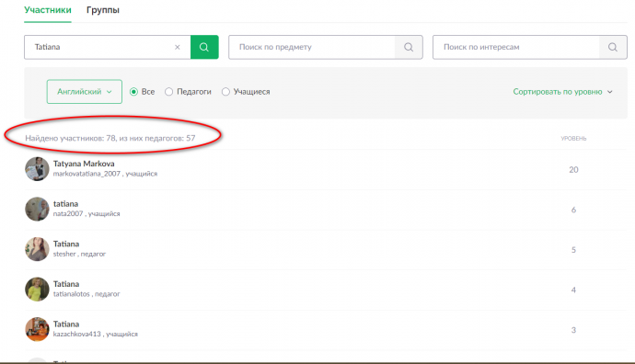The height and width of the screenshot is (364, 635).
Task: Focus the Поиск по интересам field
Action: (516, 47)
